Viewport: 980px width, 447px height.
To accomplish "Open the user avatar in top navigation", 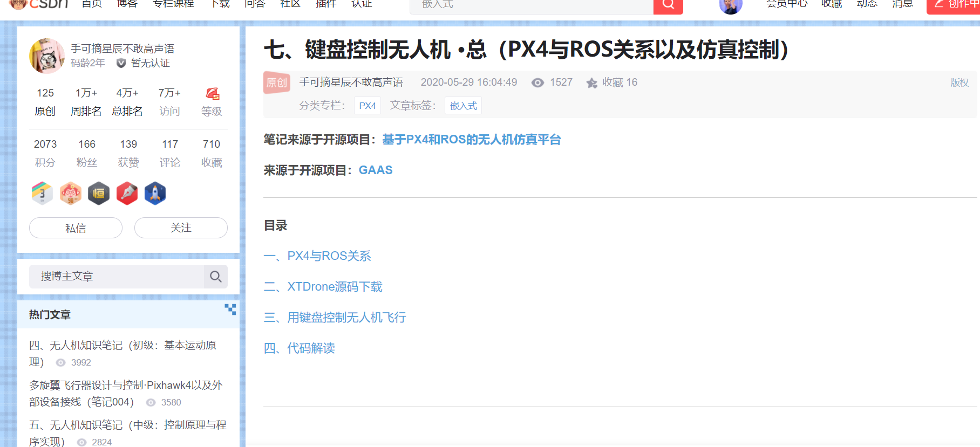I will tap(731, 5).
